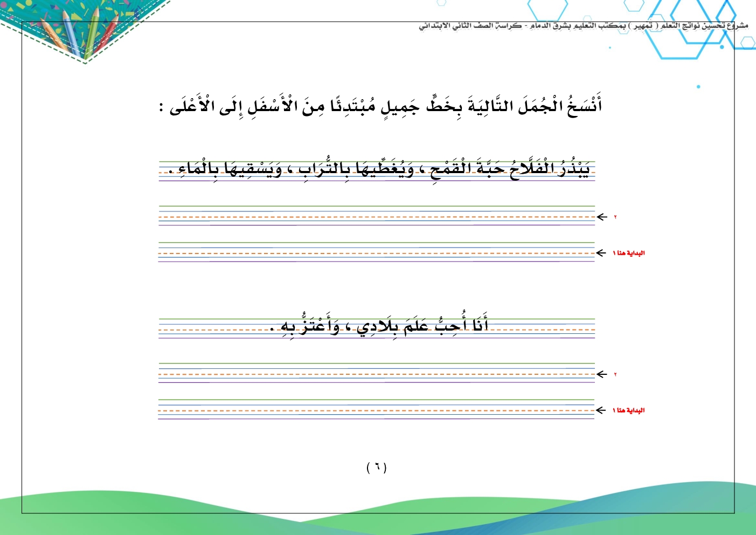756x535 pixels.
Task: Click the page number (٦) at the bottom
Action: (x=377, y=467)
